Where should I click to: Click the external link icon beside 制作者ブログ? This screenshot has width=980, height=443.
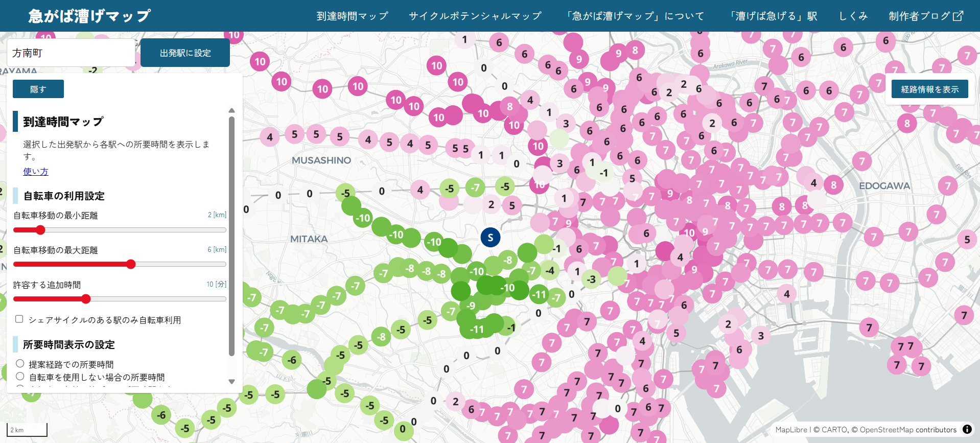(x=958, y=16)
